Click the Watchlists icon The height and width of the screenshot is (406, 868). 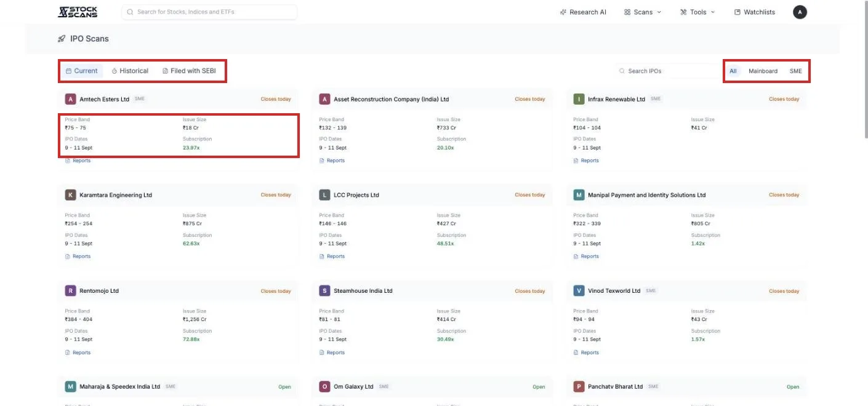click(x=737, y=12)
